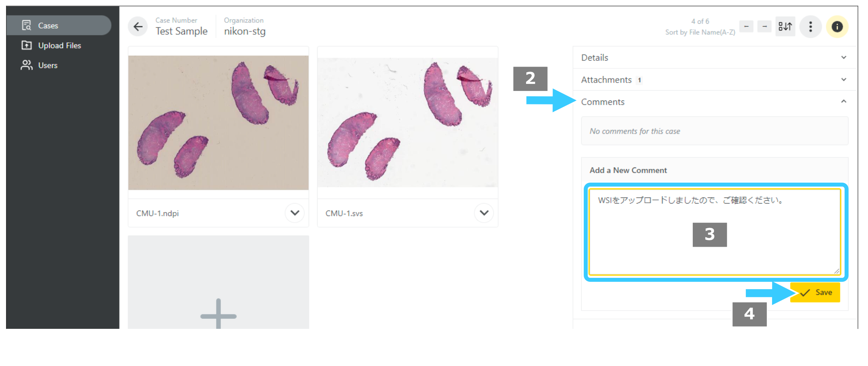Screen dimensions: 868x366
Task: Expand the Attachments section
Action: point(714,80)
